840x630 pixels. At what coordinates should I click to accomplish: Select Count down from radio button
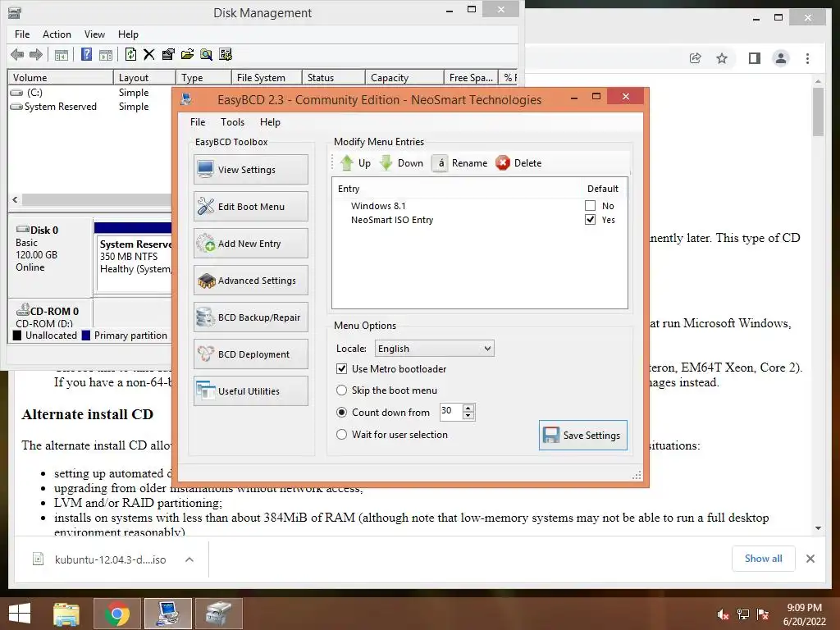341,412
